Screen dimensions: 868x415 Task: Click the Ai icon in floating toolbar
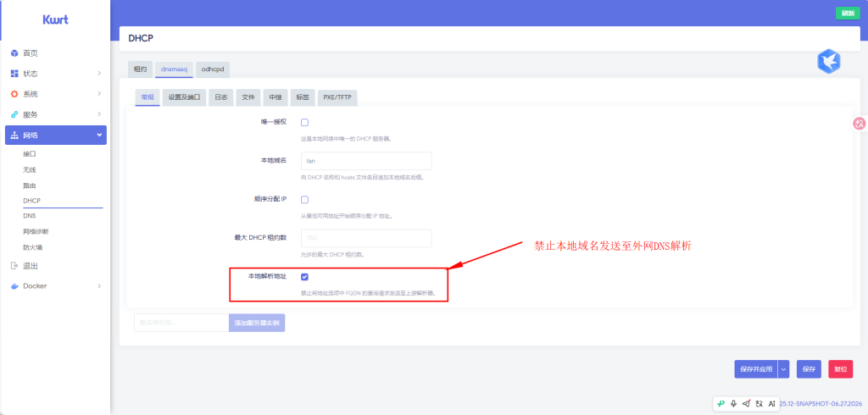771,403
